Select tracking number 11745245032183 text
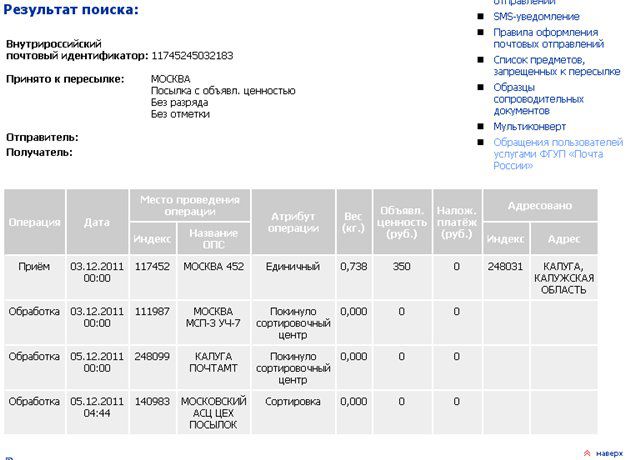640x460 pixels. pos(192,56)
